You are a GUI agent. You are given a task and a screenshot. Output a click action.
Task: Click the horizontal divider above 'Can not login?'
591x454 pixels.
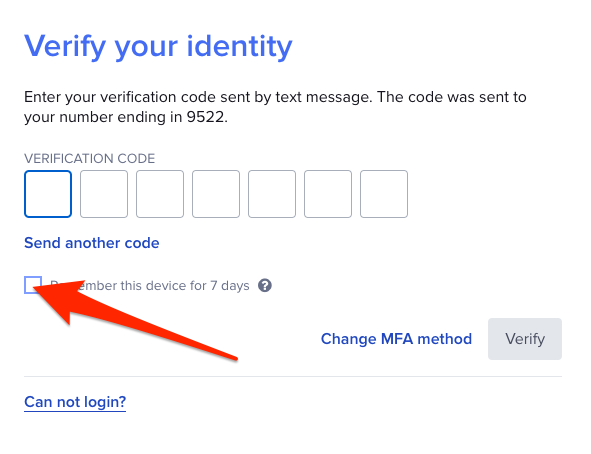(x=293, y=376)
